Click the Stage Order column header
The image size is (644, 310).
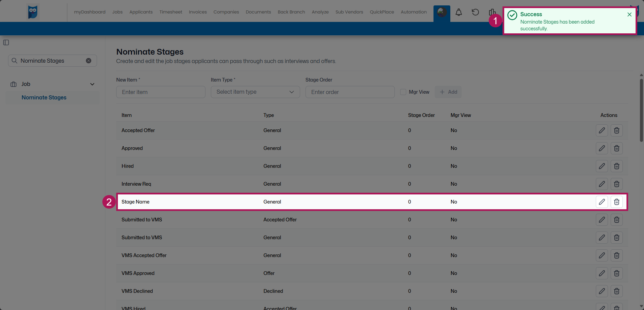(421, 115)
